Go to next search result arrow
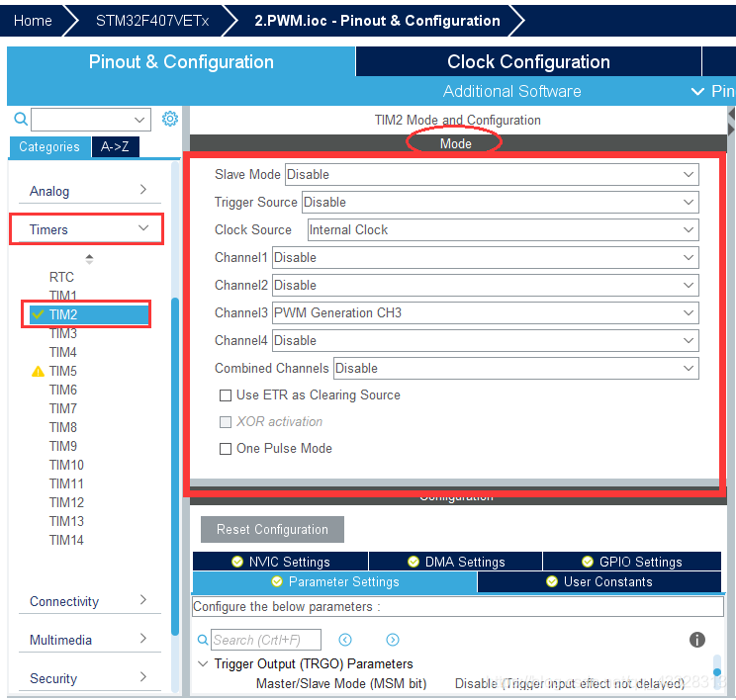The width and height of the screenshot is (736, 700). (x=393, y=640)
